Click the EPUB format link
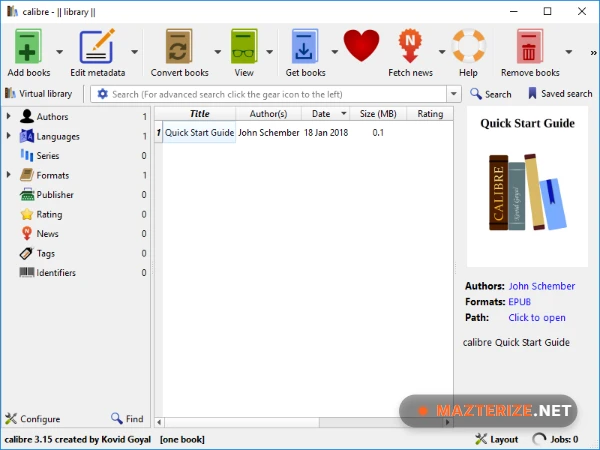The height and width of the screenshot is (450, 600). click(519, 302)
